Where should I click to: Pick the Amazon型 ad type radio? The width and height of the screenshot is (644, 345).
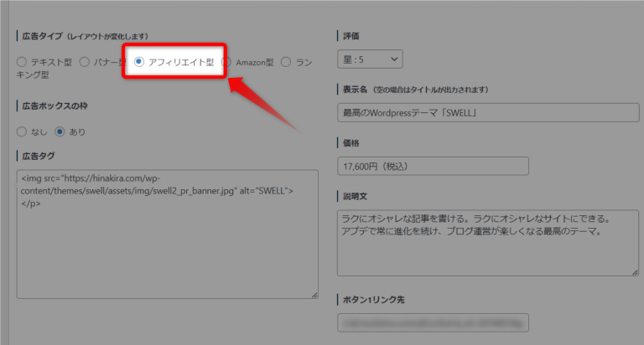click(x=227, y=62)
